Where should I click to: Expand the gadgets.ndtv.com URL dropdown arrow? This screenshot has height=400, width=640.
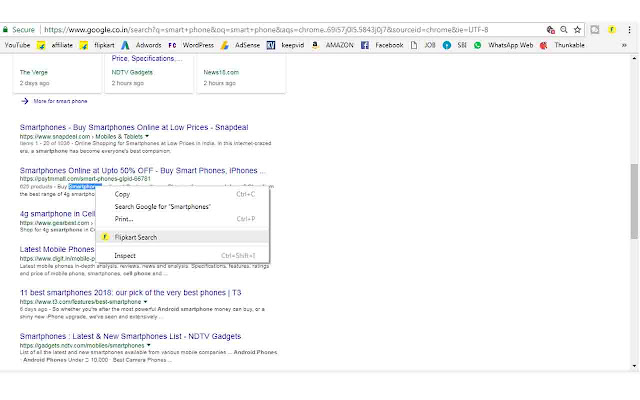[149, 346]
